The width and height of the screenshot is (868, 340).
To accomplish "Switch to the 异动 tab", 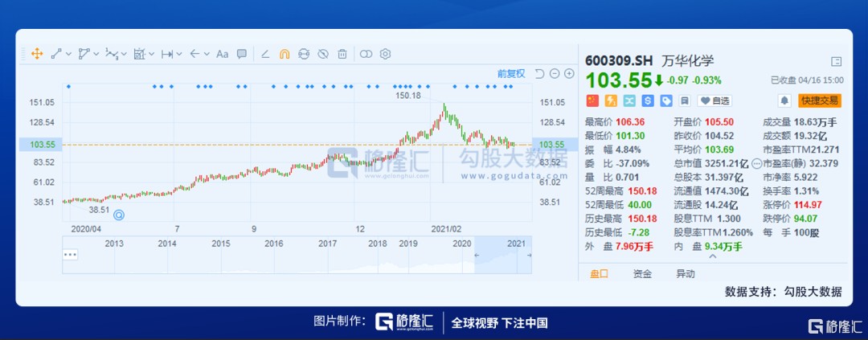I will pos(686,273).
